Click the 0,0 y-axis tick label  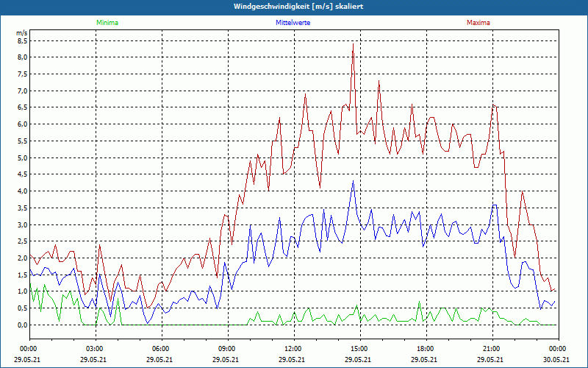coord(21,325)
